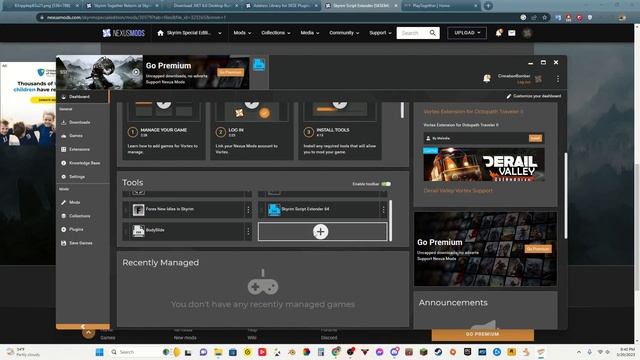The width and height of the screenshot is (640, 360).
Task: Open the Manage Your Game tutorial card
Action: [x=164, y=131]
